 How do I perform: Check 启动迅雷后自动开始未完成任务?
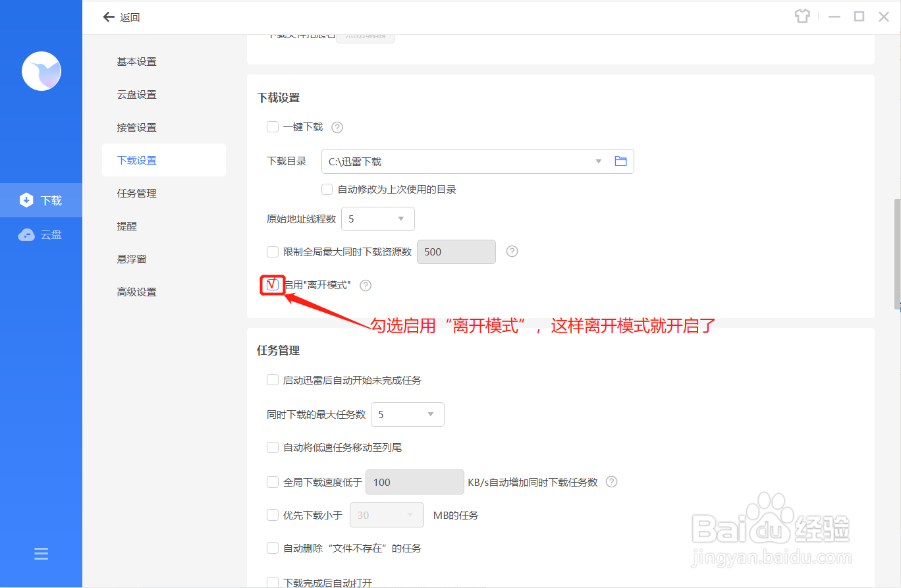(x=272, y=379)
